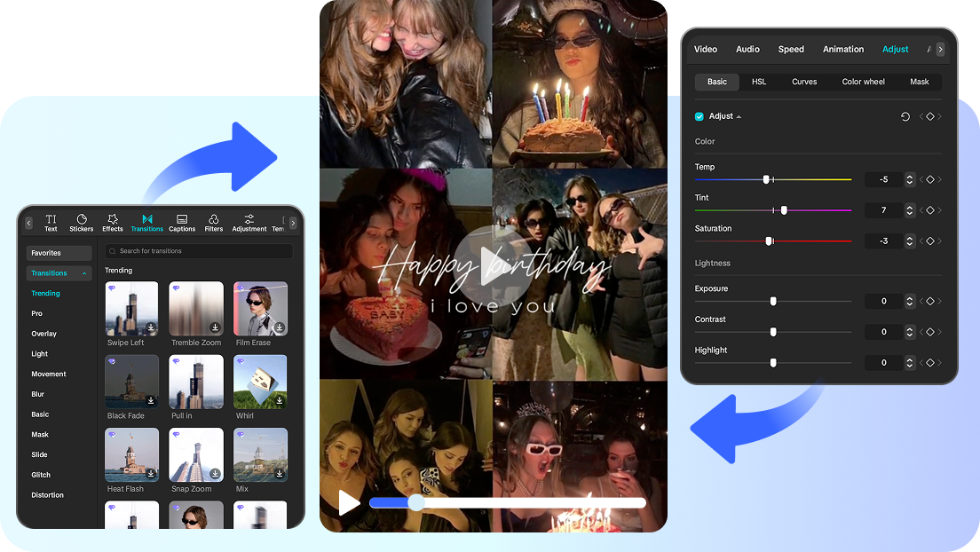This screenshot has height=552, width=980.
Task: Open Favorites in the sidebar
Action: click(x=59, y=253)
